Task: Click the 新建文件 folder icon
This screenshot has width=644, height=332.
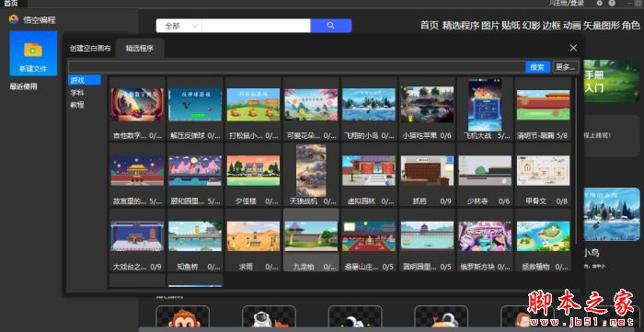Action: [x=33, y=50]
